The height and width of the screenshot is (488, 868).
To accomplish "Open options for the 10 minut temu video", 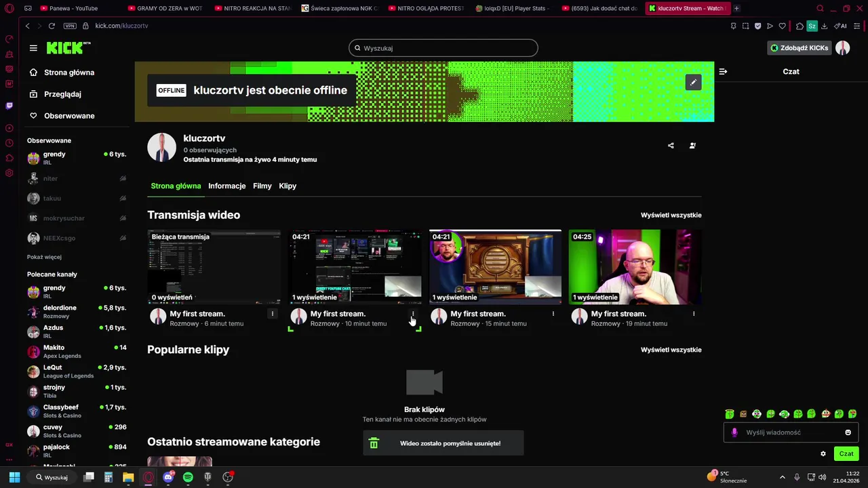I will (413, 314).
